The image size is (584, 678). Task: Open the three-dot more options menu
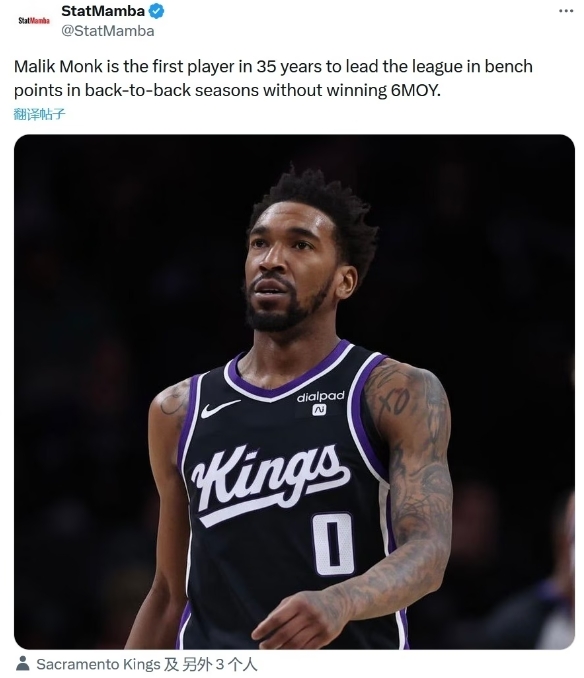566,11
